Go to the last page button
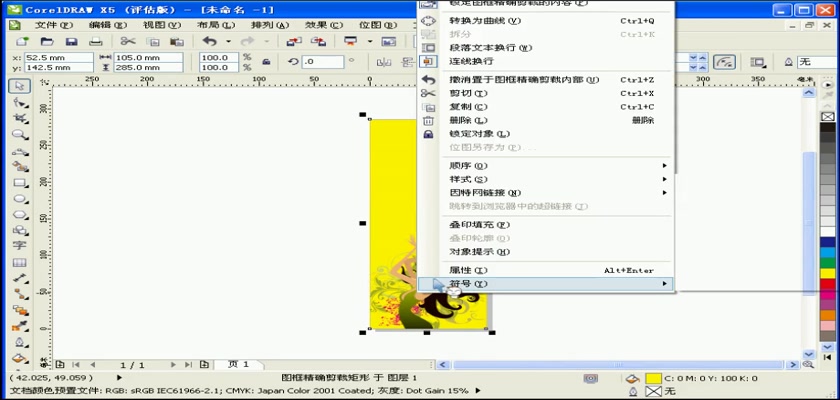840x400 pixels. point(188,365)
